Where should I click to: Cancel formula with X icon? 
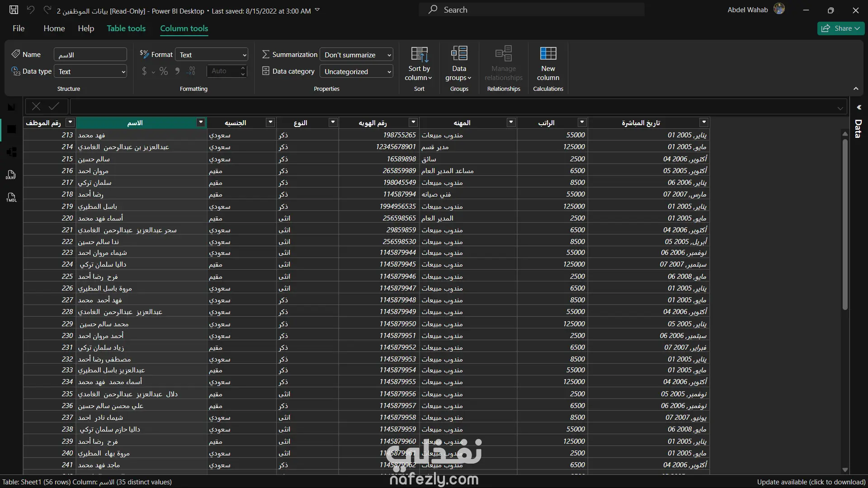point(36,107)
